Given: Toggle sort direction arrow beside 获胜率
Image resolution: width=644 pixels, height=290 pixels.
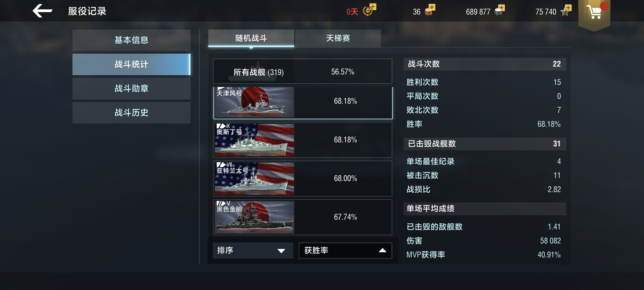Looking at the screenshot, I should (x=382, y=251).
